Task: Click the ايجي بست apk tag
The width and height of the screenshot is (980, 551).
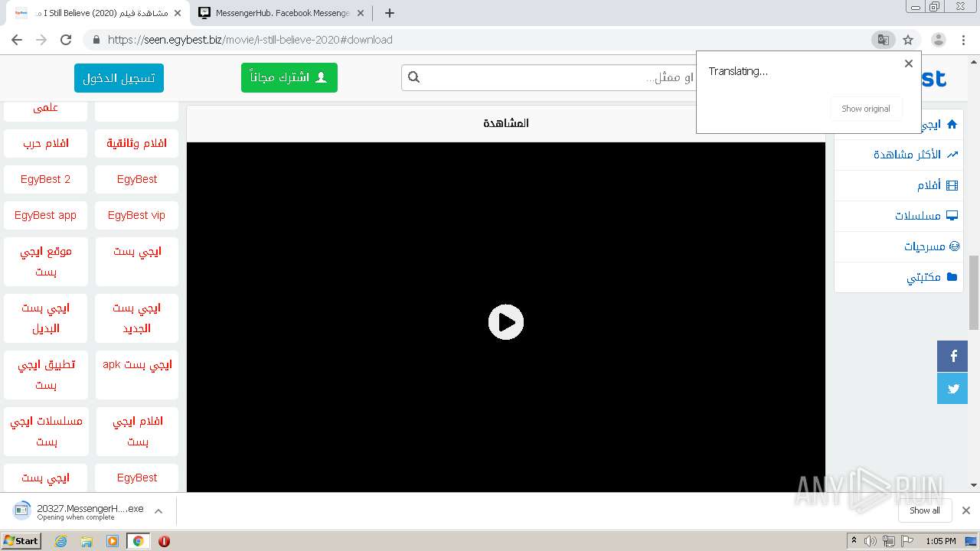Action: tap(136, 375)
